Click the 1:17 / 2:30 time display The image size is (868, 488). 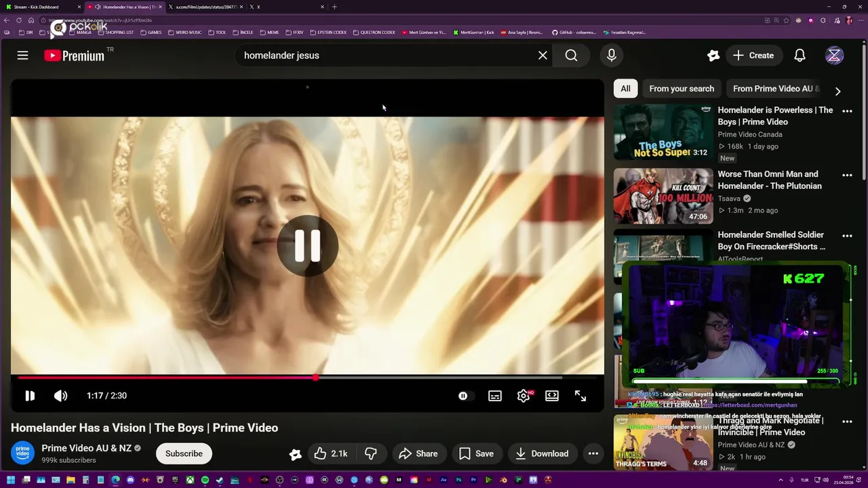pos(106,396)
